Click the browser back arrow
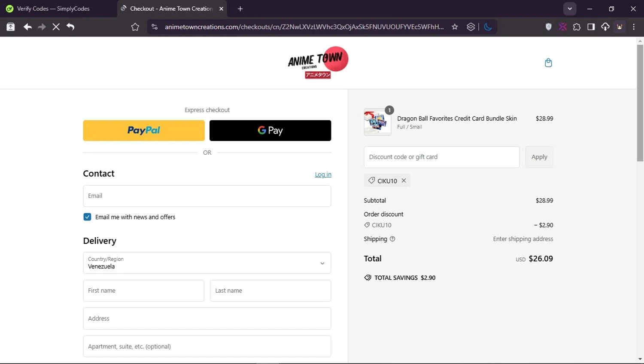Screen dimensions: 644x364 [x=27, y=27]
